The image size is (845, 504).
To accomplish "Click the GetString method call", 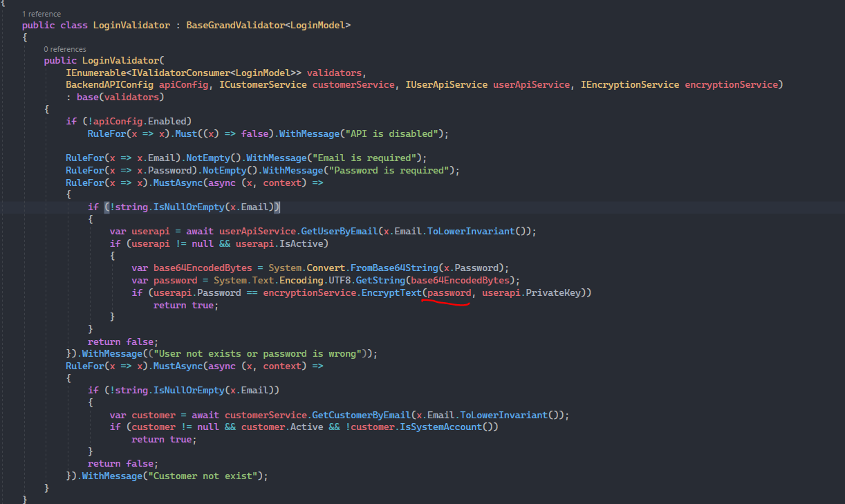I will (380, 280).
